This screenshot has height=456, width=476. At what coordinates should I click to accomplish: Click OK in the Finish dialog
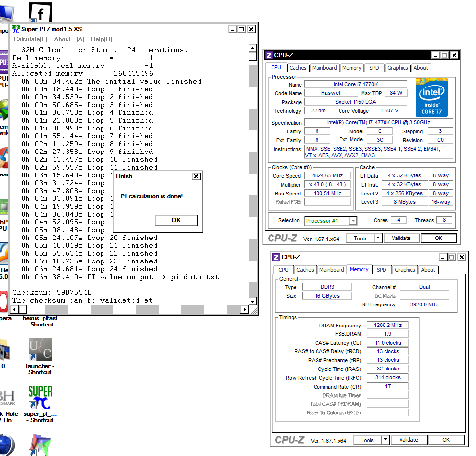176,220
